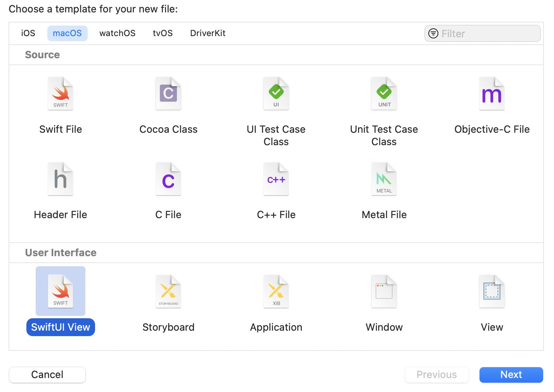Switch to the macOS platform tab
The width and height of the screenshot is (554, 392).
pyautogui.click(x=68, y=33)
